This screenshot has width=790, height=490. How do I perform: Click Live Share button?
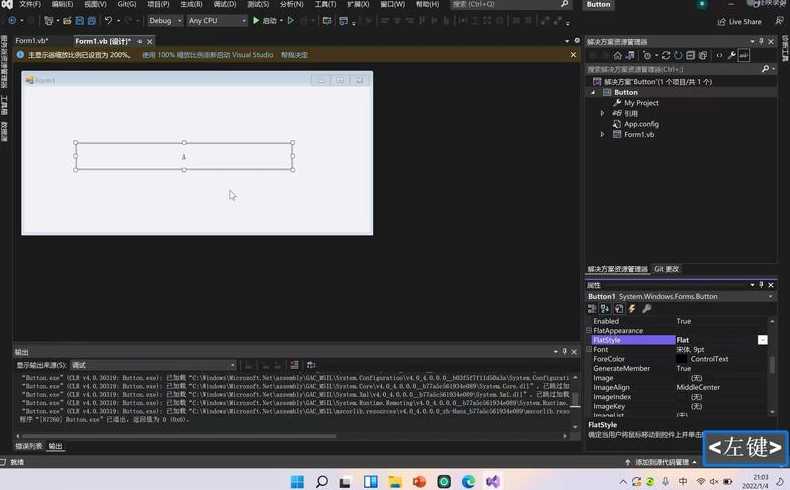tap(740, 22)
